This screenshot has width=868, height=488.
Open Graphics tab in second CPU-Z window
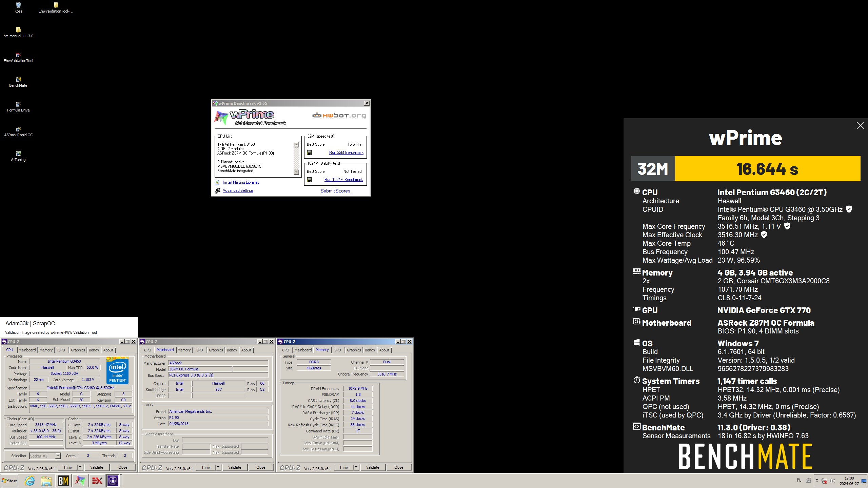(x=216, y=350)
